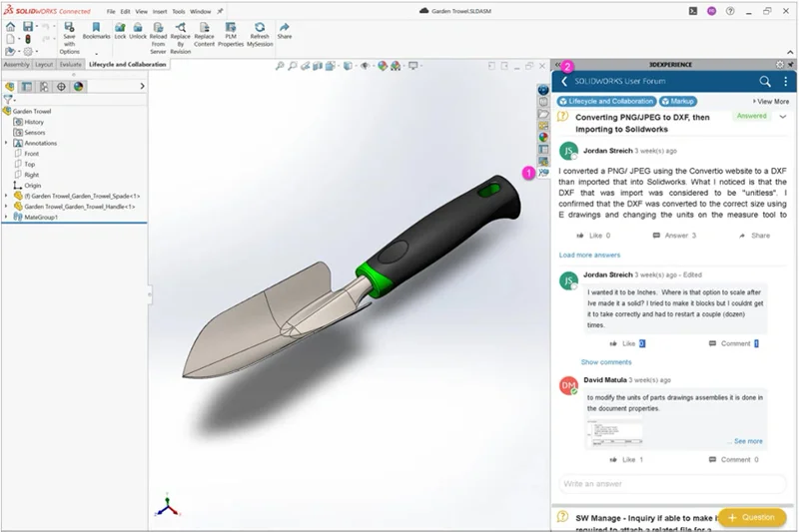Switch to the Evaluate tab
This screenshot has width=799, height=532.
(70, 64)
